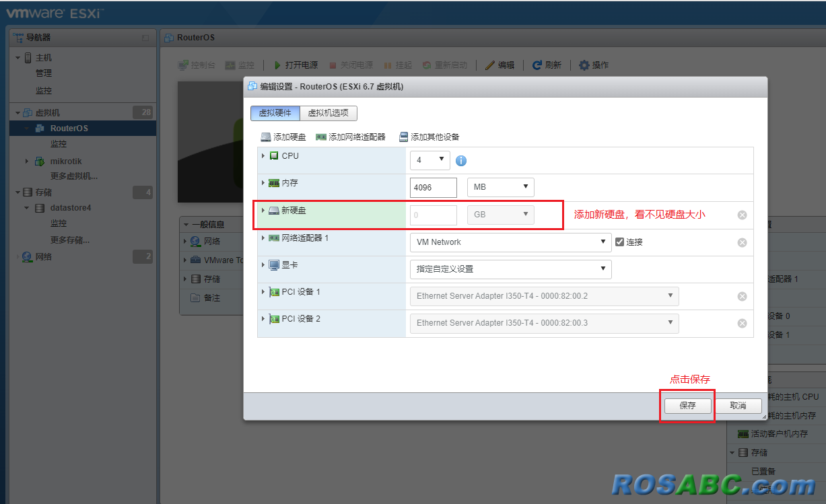
Task: Select 监控 under RouterOS in navigator
Action: pyautogui.click(x=59, y=144)
